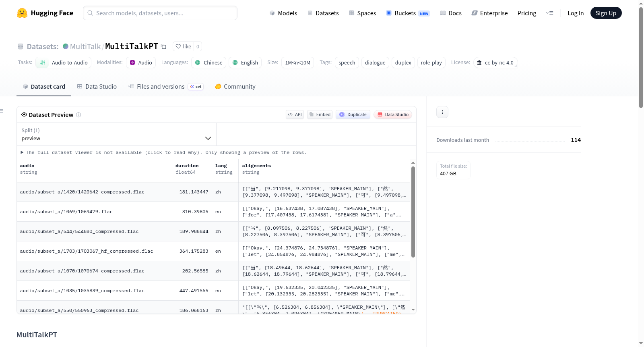Viewport: 644px width, 347px height.
Task: Select the Chinese language tag
Action: tap(208, 62)
